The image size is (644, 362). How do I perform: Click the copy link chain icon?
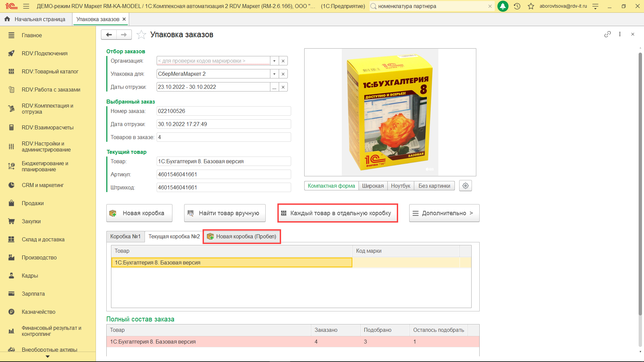607,34
